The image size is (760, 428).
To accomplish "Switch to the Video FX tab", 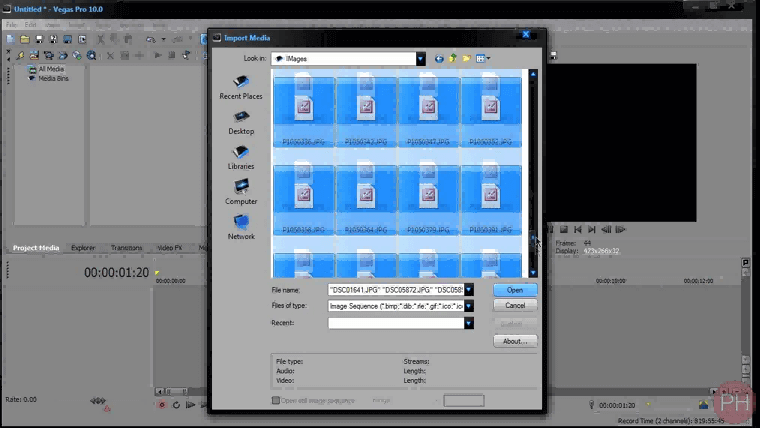I will click(x=170, y=248).
